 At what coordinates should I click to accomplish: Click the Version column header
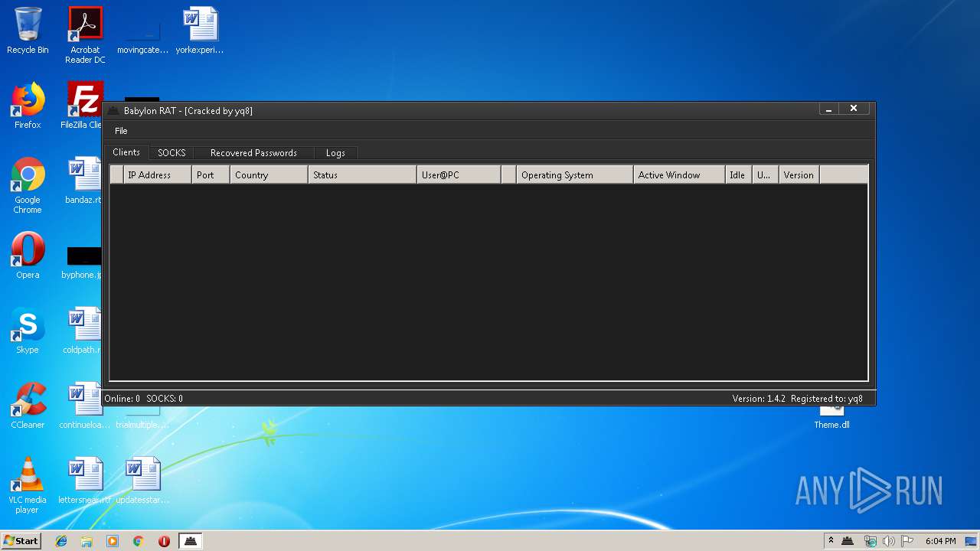799,175
